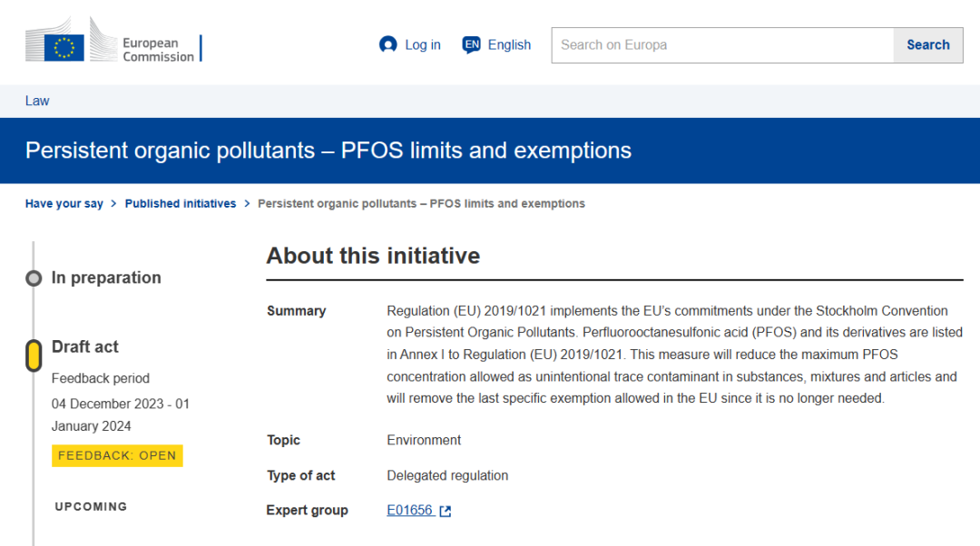
Task: Click the EN language bubble icon
Action: (x=471, y=44)
